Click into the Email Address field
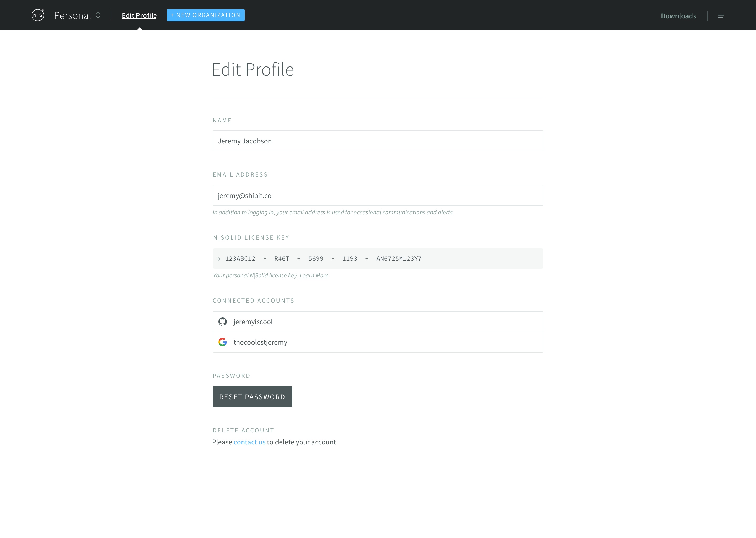This screenshot has width=756, height=538. (x=378, y=195)
